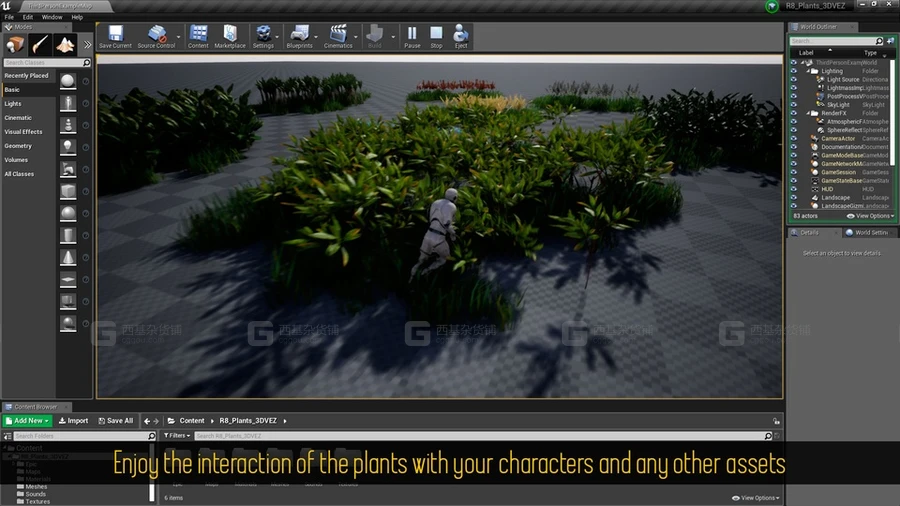Open Source Control from the toolbar
900x506 pixels.
point(156,36)
